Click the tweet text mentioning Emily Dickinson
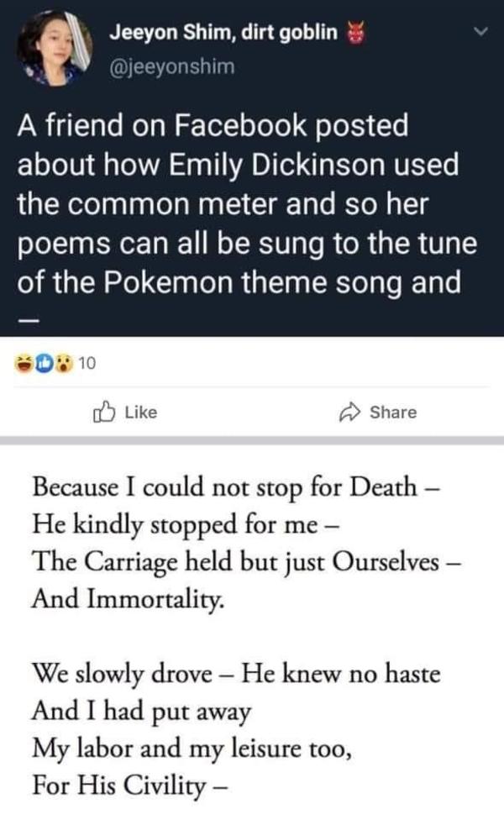 point(238,164)
